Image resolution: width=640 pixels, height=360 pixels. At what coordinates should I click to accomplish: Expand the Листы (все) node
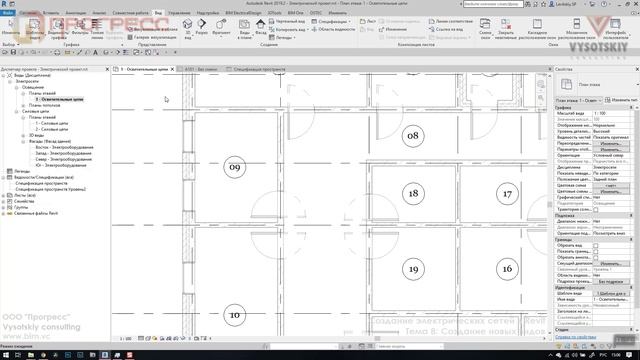coord(4,196)
